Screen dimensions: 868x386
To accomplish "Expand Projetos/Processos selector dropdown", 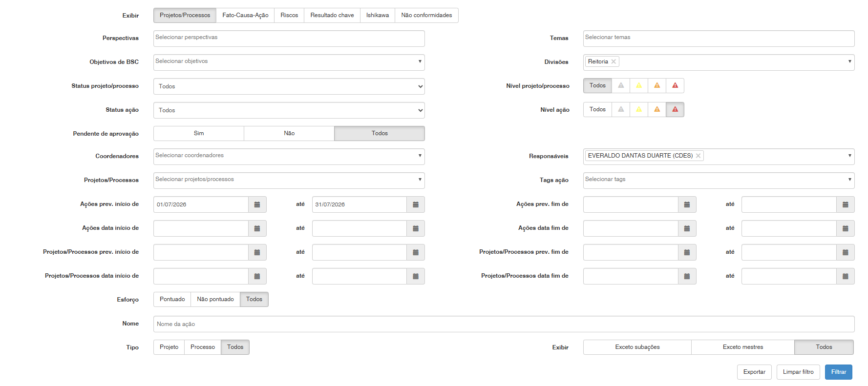I will (x=420, y=180).
